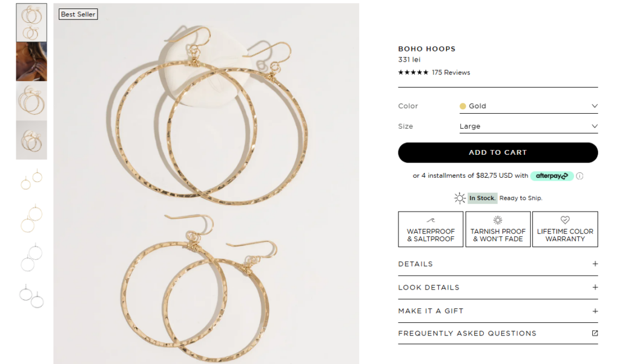Open the 175 Reviews link
620x364 pixels.
[x=450, y=73]
